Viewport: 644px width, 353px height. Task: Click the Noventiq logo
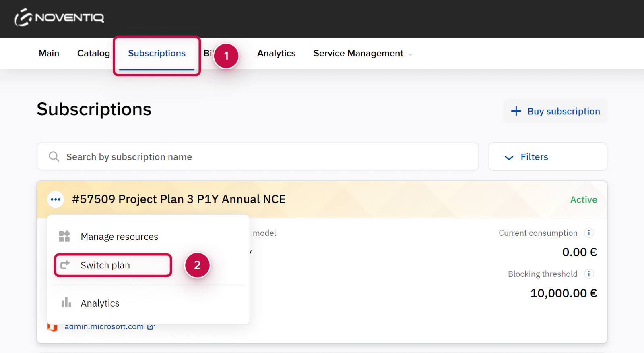tap(60, 18)
